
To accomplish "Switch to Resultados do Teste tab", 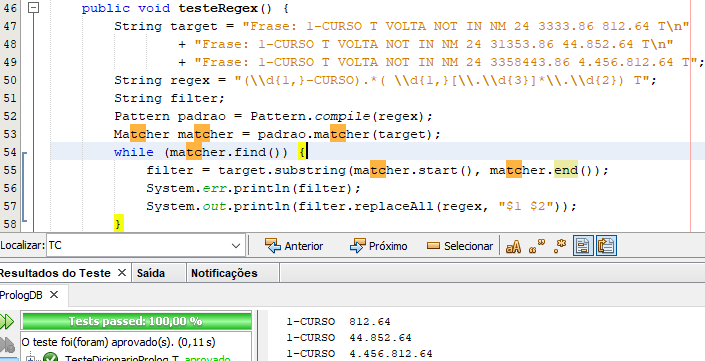I will pyautogui.click(x=55, y=273).
